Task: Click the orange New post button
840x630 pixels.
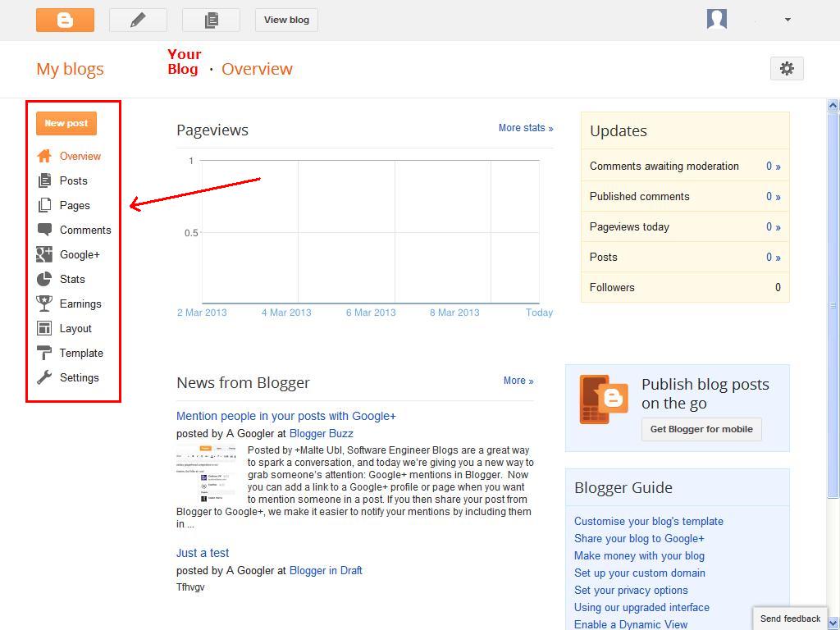Action: point(66,123)
